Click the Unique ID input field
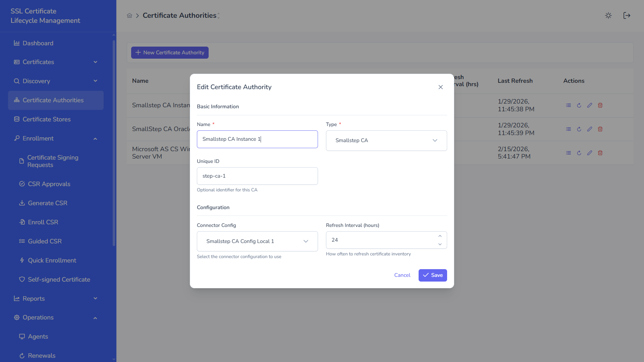The height and width of the screenshot is (362, 644). tap(257, 176)
